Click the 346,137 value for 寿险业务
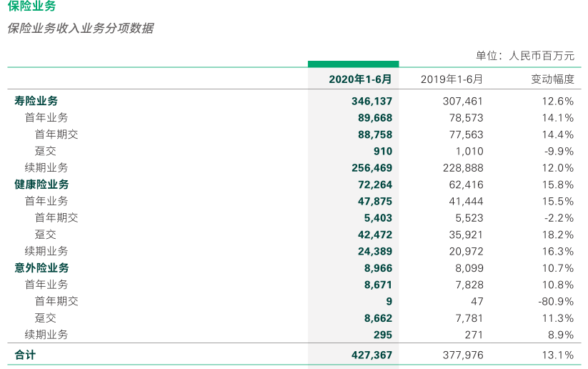 click(x=372, y=102)
